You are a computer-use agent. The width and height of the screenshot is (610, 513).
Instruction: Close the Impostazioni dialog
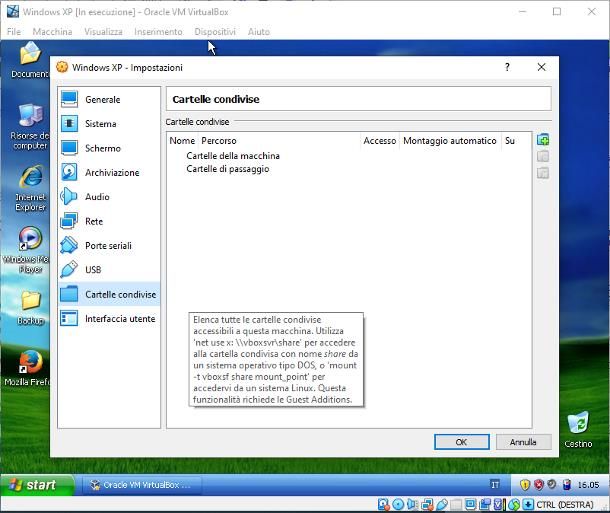click(541, 67)
